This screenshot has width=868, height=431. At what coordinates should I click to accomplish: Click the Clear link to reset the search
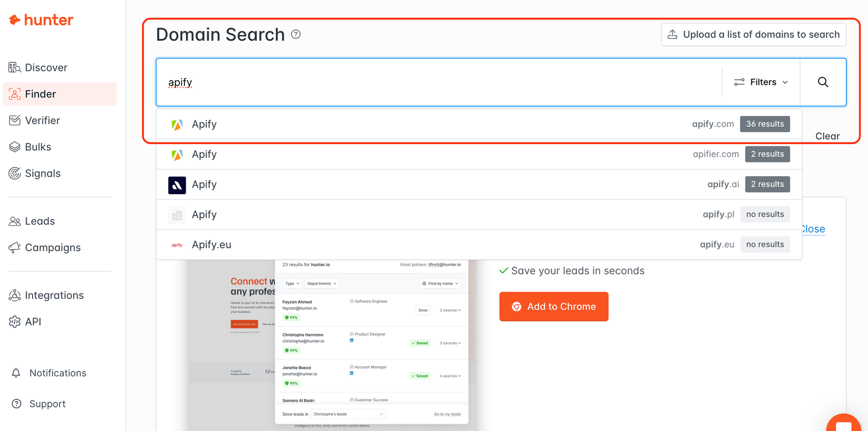tap(827, 136)
